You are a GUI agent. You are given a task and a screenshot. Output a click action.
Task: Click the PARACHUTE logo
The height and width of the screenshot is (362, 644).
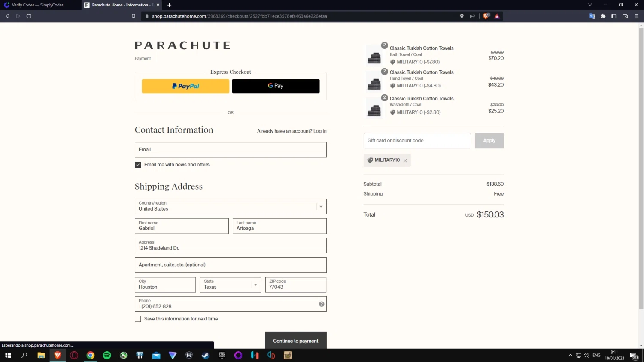[183, 45]
